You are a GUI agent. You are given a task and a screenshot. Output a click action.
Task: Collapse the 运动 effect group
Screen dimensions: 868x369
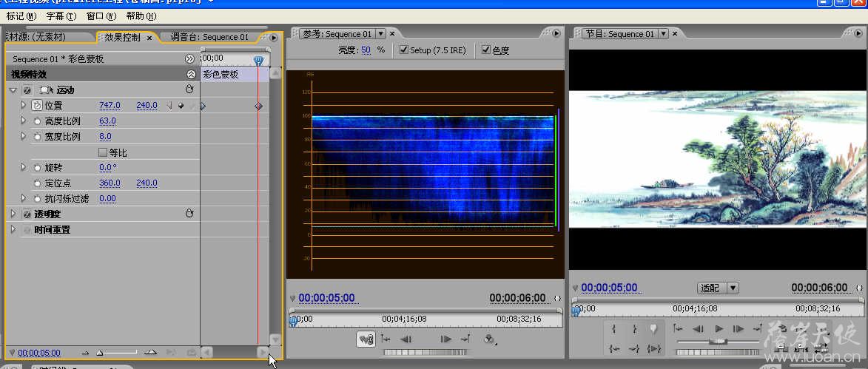coord(13,89)
